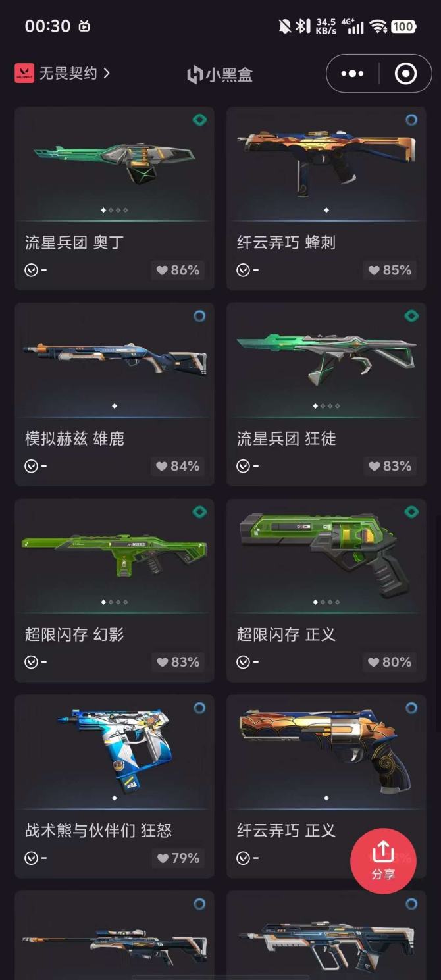Open the 无畏契约 chevron link

74,73
